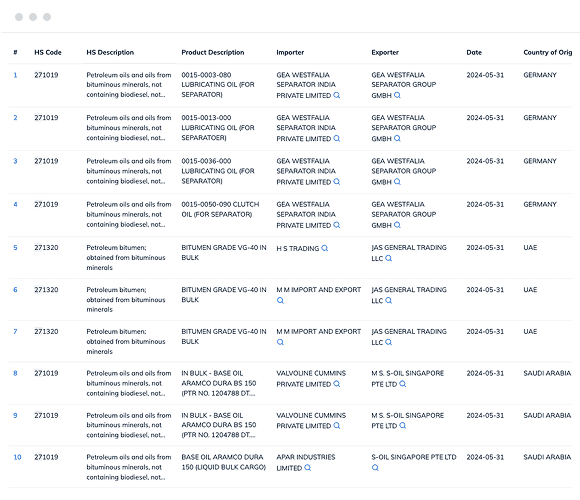This screenshot has width=580, height=500.
Task: Open row number 6 link
Action: tap(15, 290)
